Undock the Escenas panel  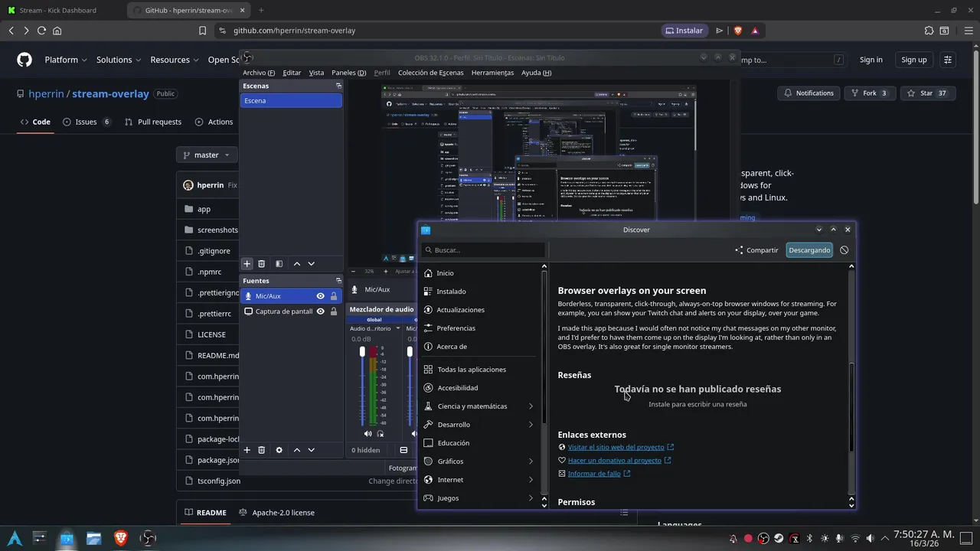click(338, 86)
